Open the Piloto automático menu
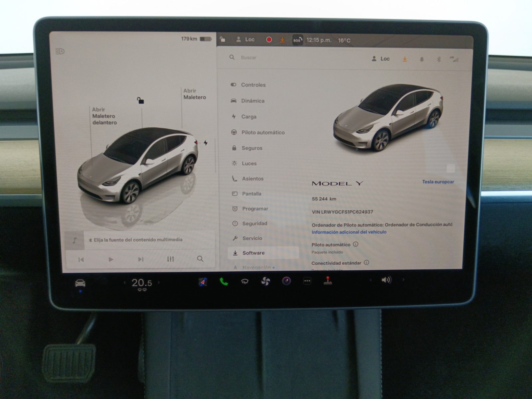The height and width of the screenshot is (399, 532). [x=263, y=132]
